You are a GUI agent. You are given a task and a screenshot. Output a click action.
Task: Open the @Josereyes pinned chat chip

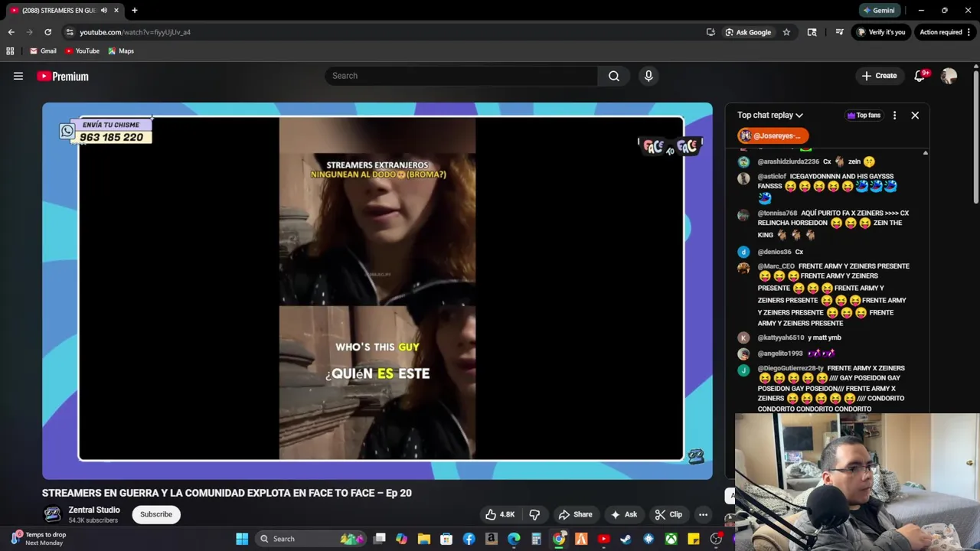[773, 135]
